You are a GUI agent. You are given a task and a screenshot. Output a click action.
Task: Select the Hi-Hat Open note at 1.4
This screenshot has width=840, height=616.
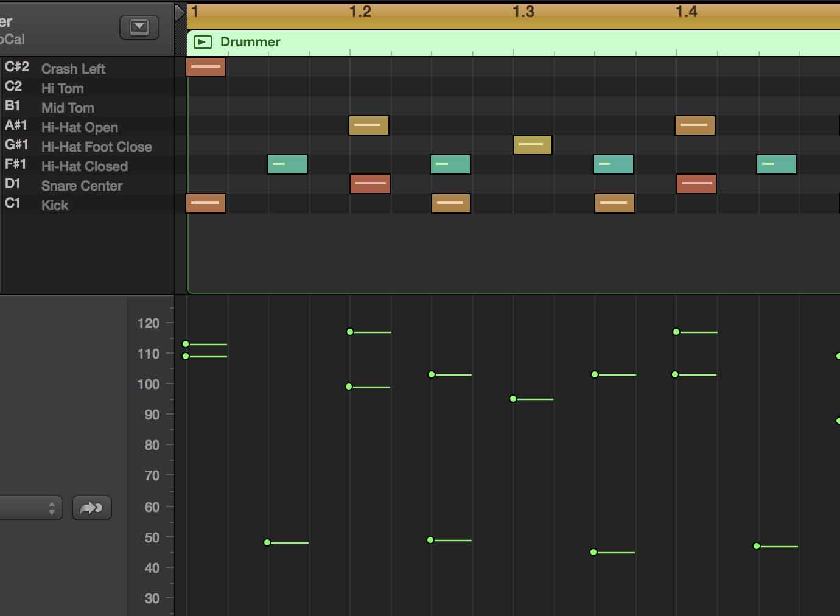click(695, 125)
